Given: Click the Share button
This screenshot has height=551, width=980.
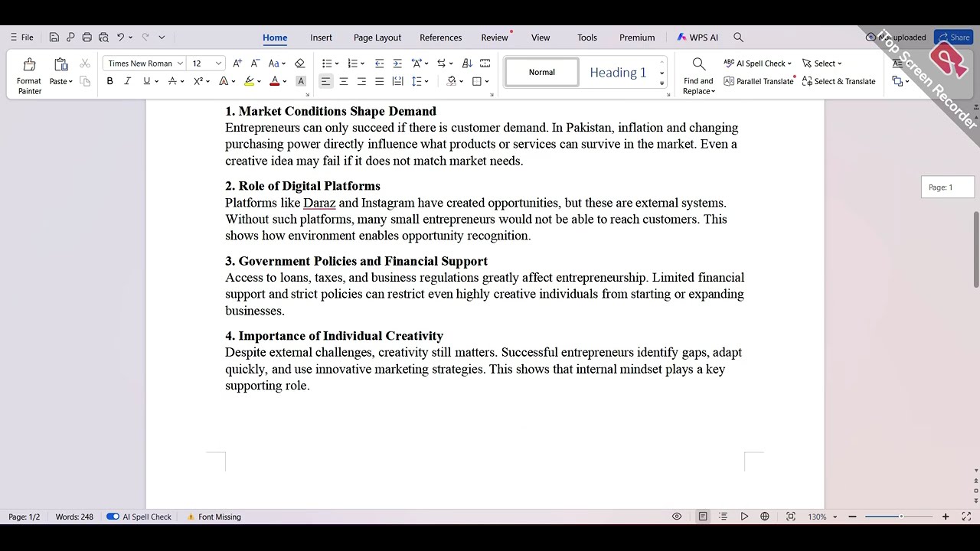Looking at the screenshot, I should point(953,37).
